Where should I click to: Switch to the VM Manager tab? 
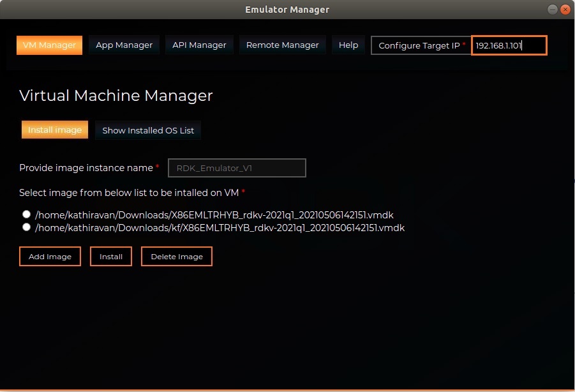[x=49, y=45]
